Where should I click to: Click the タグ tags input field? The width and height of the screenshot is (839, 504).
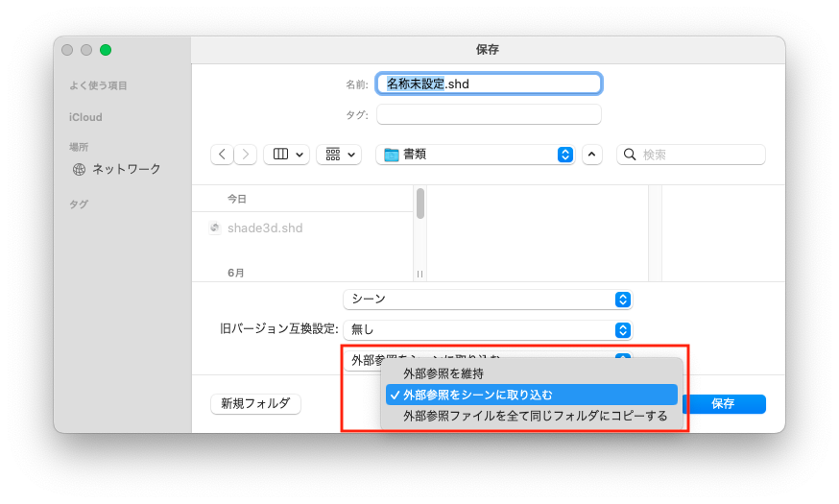[x=489, y=115]
